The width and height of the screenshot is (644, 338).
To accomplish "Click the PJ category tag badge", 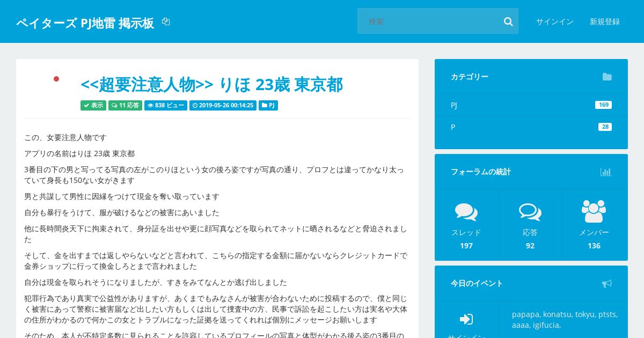I will [268, 105].
